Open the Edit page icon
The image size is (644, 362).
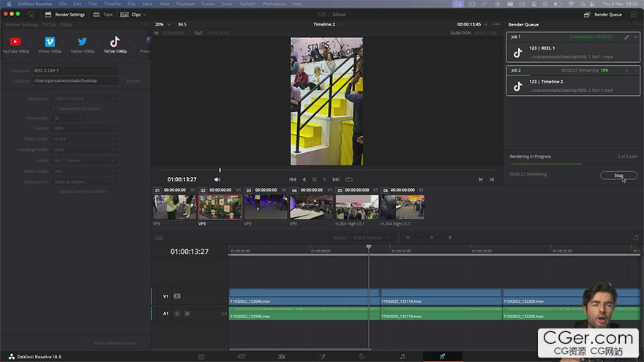click(x=281, y=357)
